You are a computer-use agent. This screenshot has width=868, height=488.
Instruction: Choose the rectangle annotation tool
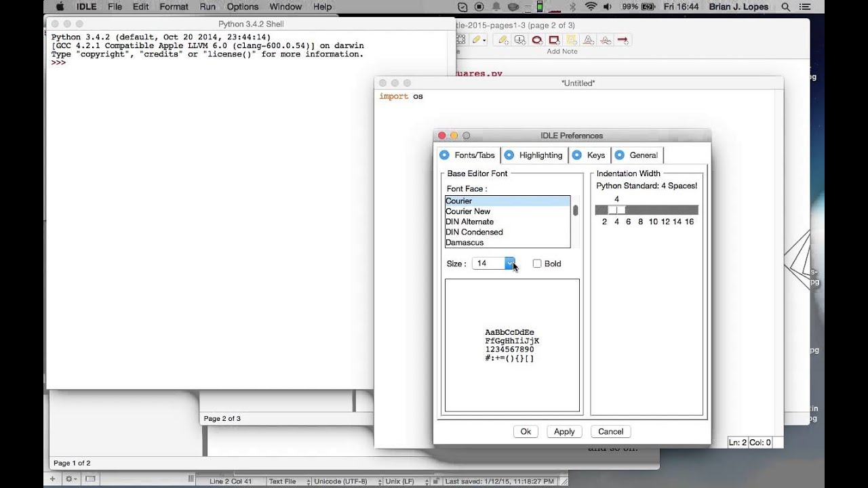[553, 40]
